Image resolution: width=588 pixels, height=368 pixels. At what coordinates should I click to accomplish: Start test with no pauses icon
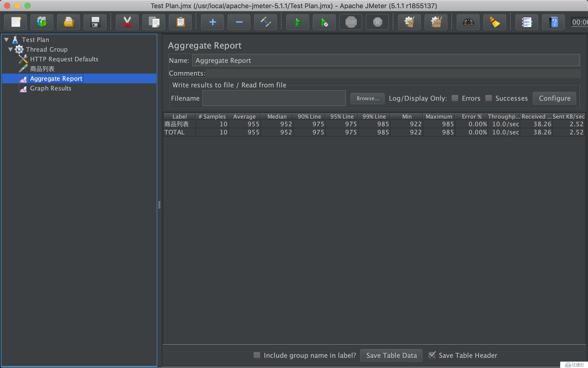[324, 22]
